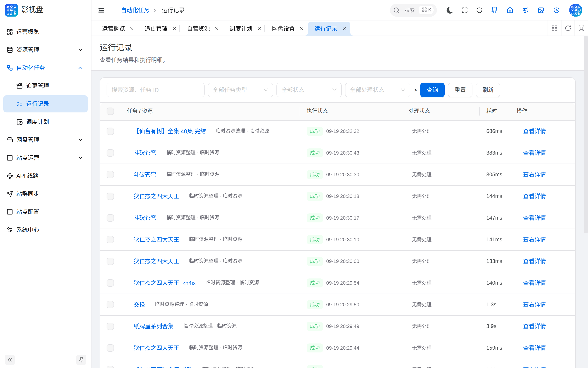Screen dimensions: 588x368
Task: Enter fullscreen via header icon
Action: (464, 10)
